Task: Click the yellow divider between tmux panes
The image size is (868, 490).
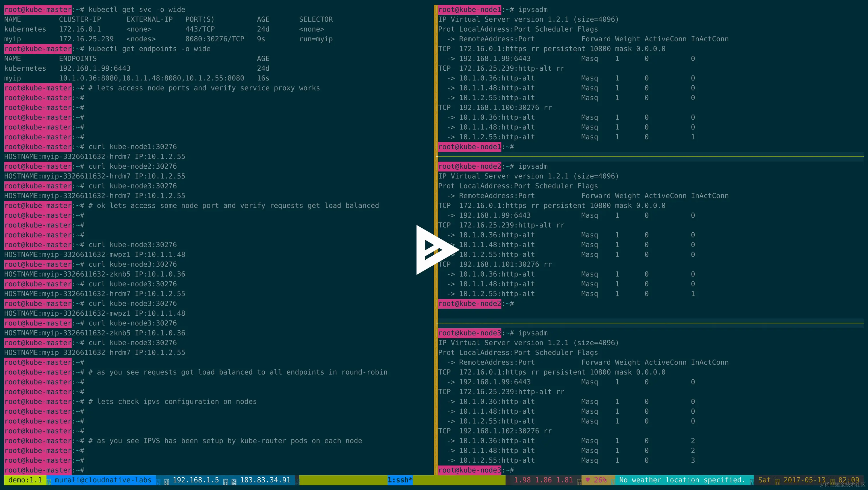Action: [435, 236]
